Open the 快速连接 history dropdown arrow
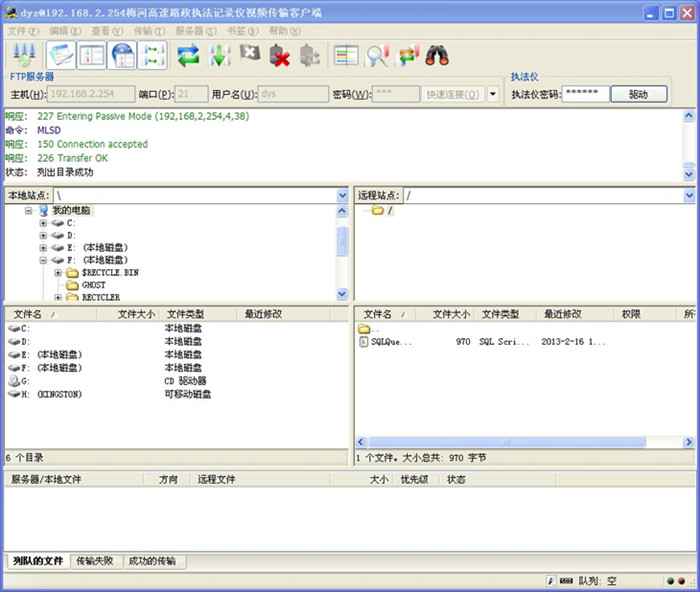700x592 pixels. pos(492,95)
